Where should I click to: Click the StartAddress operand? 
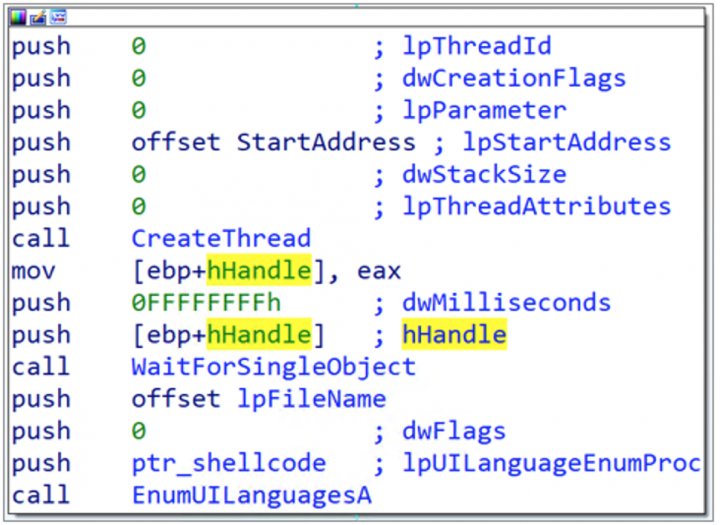coord(326,142)
